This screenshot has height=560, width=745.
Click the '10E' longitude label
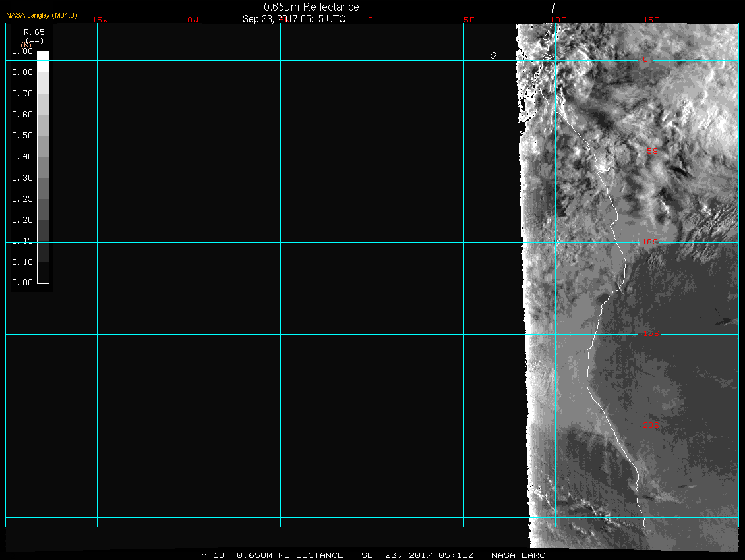(x=558, y=20)
